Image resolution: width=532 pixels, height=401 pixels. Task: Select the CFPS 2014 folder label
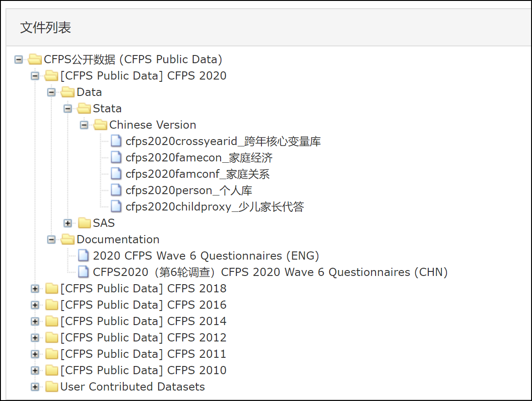tap(143, 321)
